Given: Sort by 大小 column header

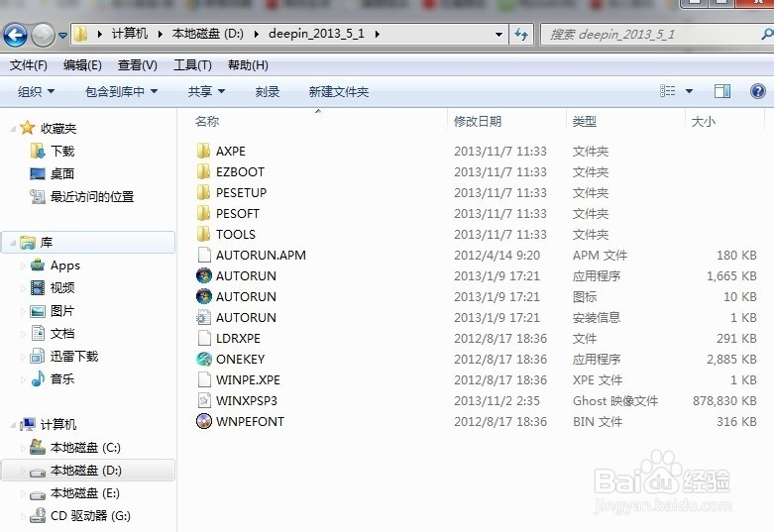Looking at the screenshot, I should point(704,122).
